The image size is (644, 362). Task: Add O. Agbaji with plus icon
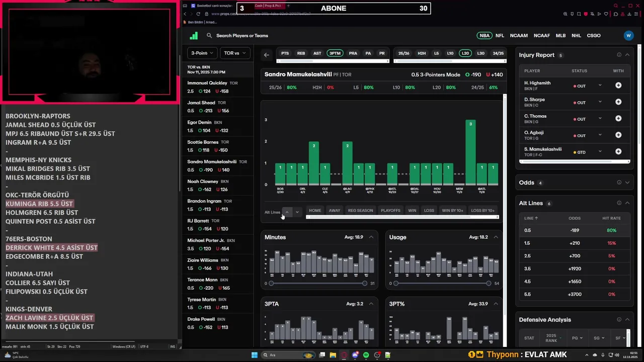click(x=618, y=135)
